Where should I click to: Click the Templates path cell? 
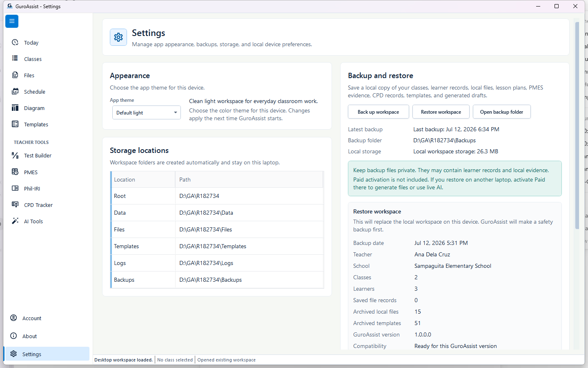coord(249,246)
